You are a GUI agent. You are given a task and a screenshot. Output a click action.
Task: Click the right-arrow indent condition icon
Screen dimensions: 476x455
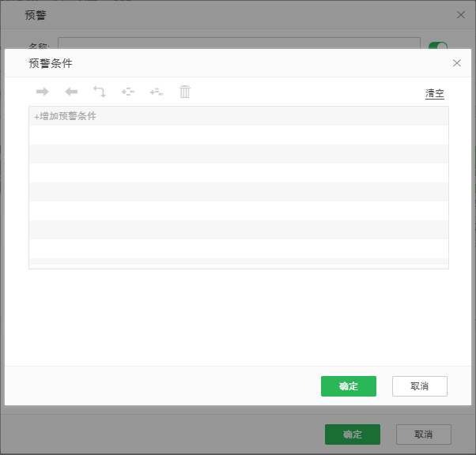tap(43, 92)
